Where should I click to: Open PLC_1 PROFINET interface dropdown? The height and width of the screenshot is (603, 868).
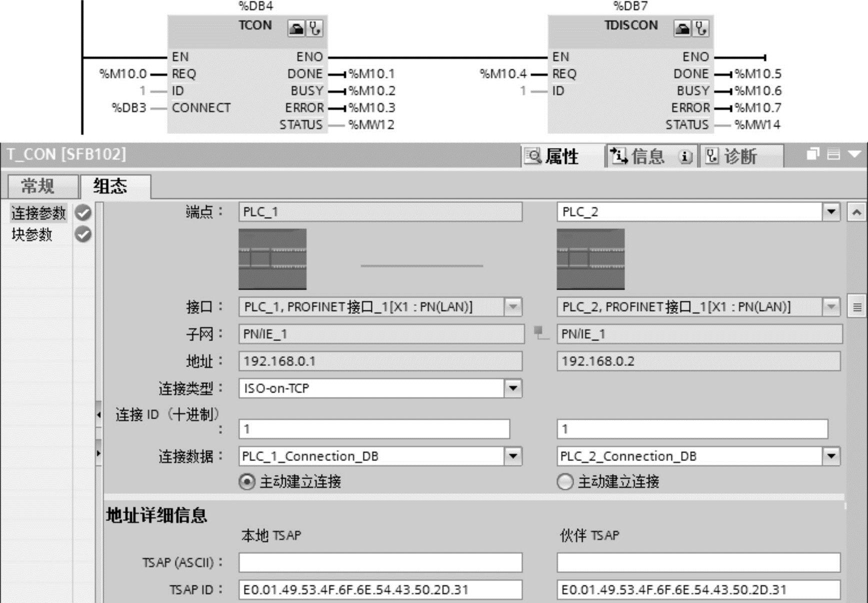[513, 306]
